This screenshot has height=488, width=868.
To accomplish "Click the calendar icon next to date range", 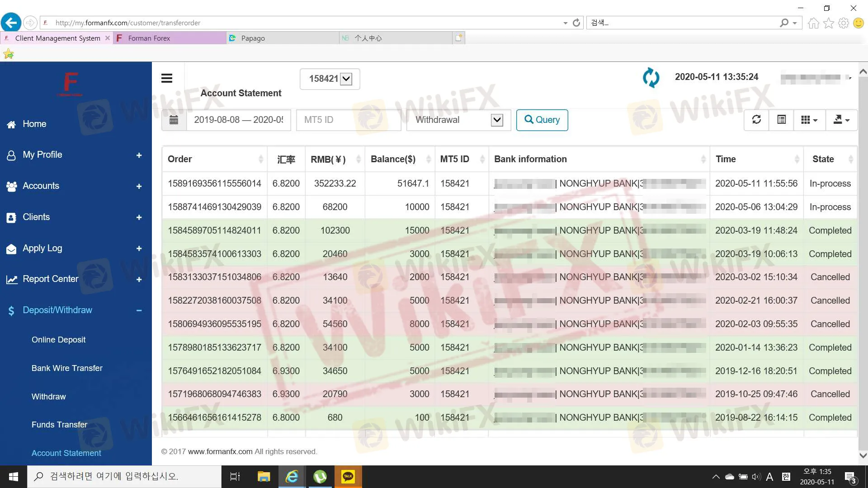I will [x=174, y=120].
